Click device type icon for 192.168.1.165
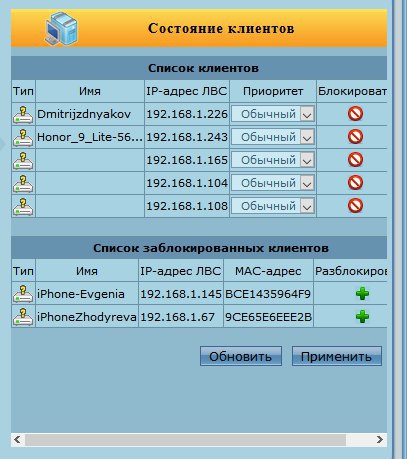 click(x=23, y=160)
